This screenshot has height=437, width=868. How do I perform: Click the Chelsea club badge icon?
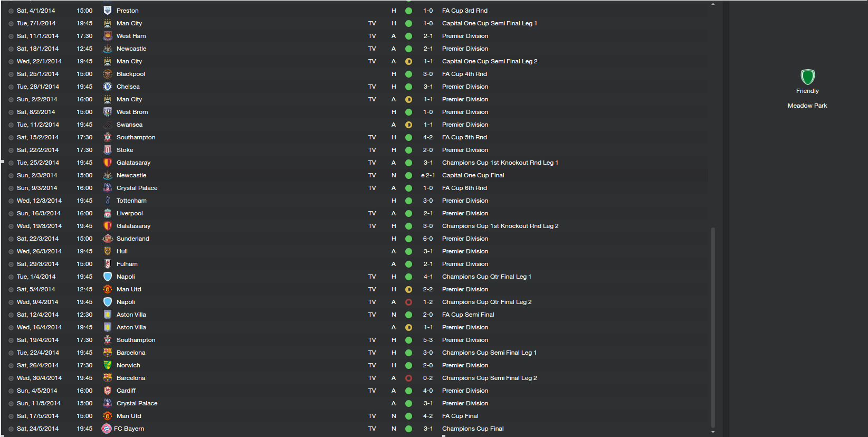click(108, 87)
